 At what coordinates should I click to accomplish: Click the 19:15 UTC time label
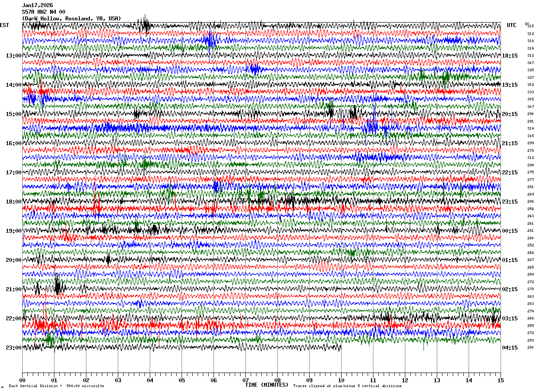(x=509, y=85)
